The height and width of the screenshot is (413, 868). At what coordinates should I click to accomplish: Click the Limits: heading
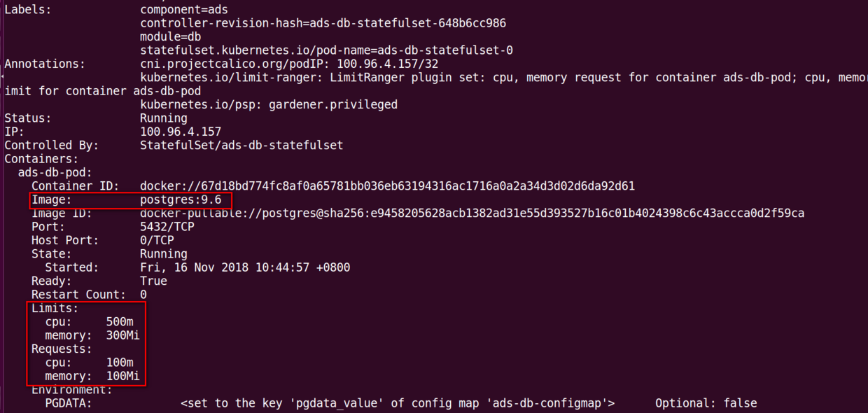(55, 308)
